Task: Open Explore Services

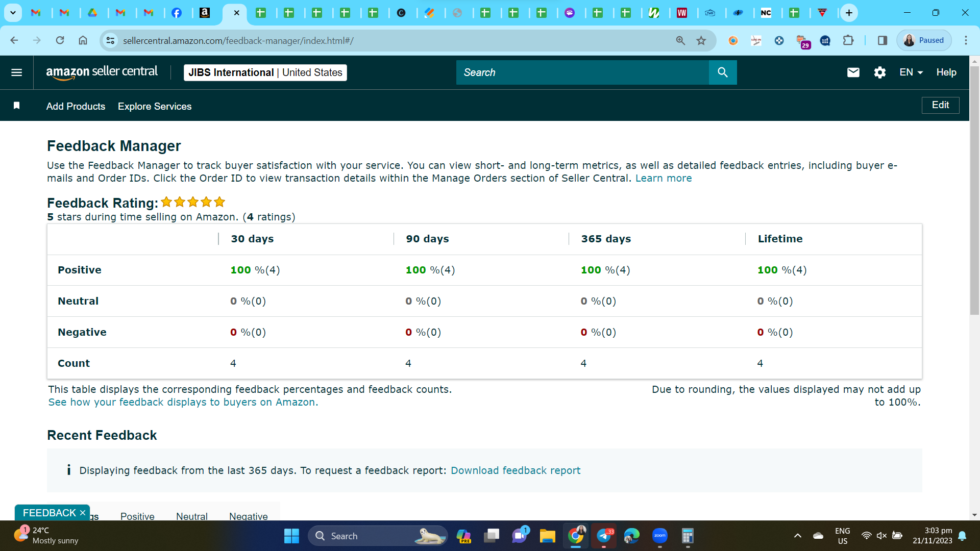Action: (155, 106)
